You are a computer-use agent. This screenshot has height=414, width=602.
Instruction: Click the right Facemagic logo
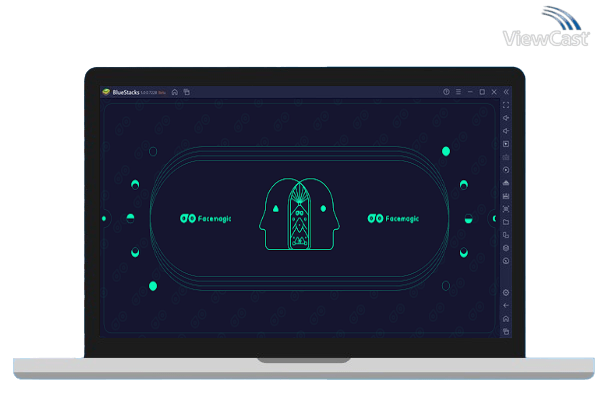[x=395, y=218]
